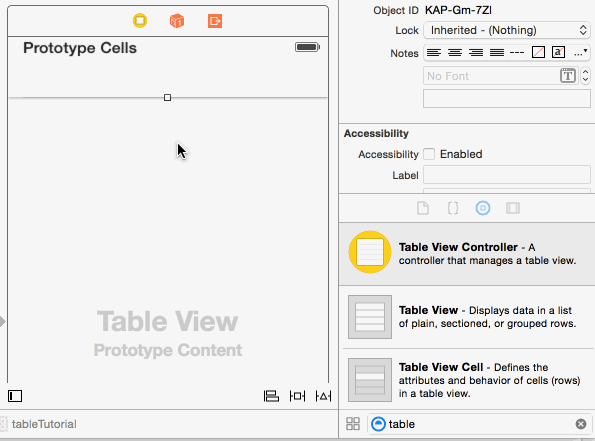Open the font picker T button
Image resolution: width=595 pixels, height=441 pixels.
568,76
